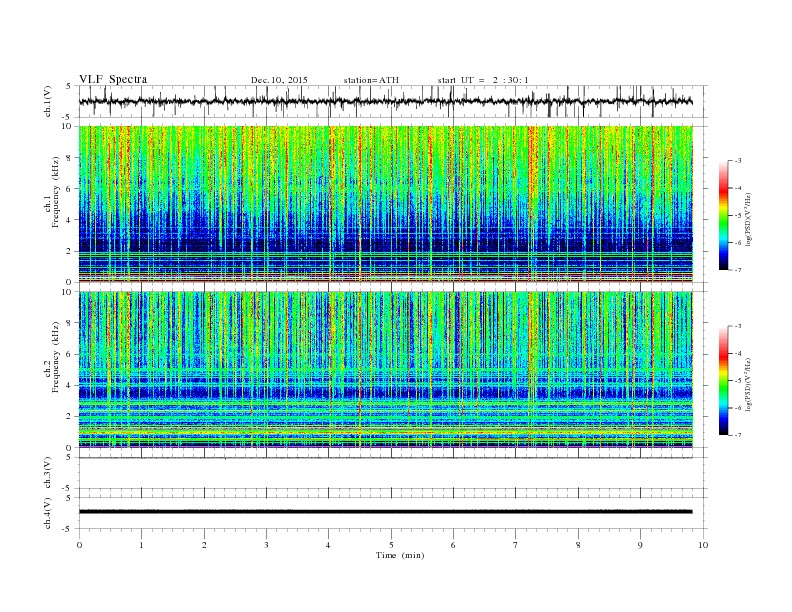Select the "start UT = 2 :30: 1" text
Viewport: 792px width, 612px height.
(x=483, y=80)
